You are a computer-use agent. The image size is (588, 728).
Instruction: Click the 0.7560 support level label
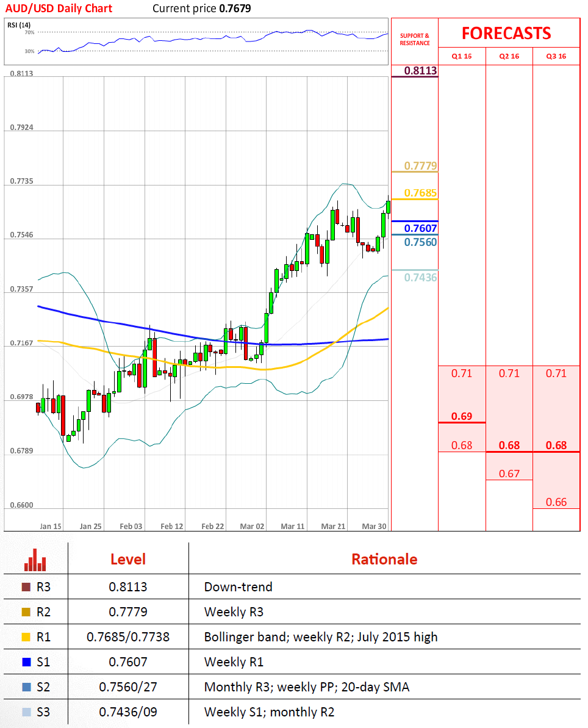coord(420,242)
